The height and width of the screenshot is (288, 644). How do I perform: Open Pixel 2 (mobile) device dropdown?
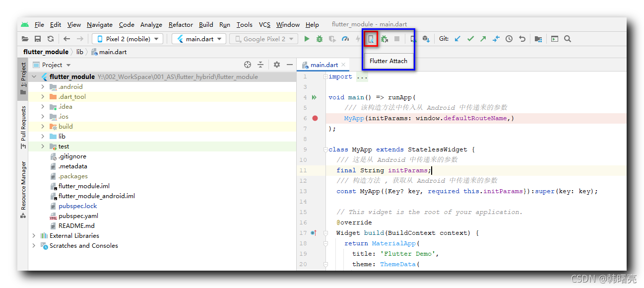click(x=128, y=39)
